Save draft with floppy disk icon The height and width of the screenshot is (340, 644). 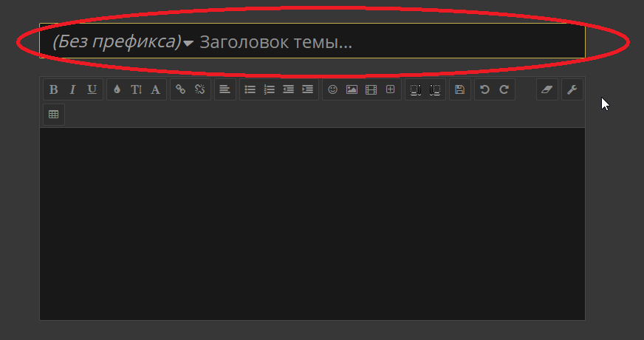click(x=460, y=89)
